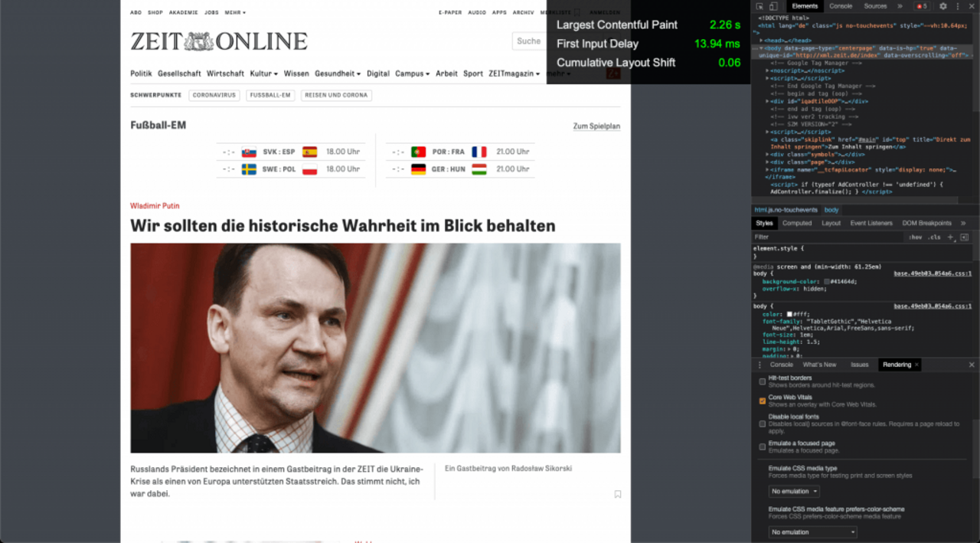Enable the Hit-test borders checkbox
This screenshot has height=543, width=980.
(x=762, y=381)
